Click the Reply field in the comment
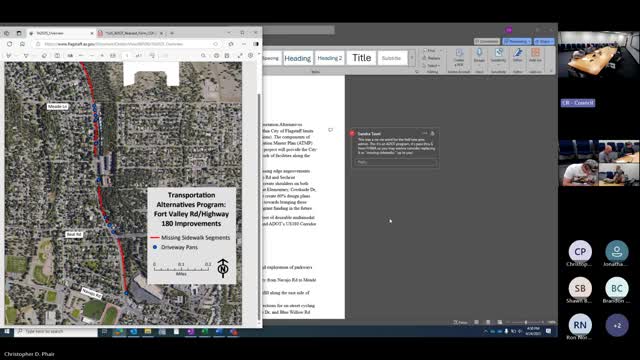The width and height of the screenshot is (640, 360). click(395, 162)
